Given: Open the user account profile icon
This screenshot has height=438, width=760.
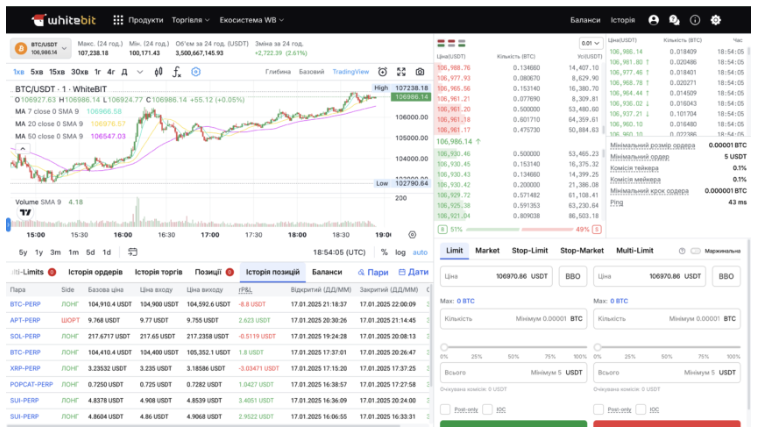Looking at the screenshot, I should 654,20.
